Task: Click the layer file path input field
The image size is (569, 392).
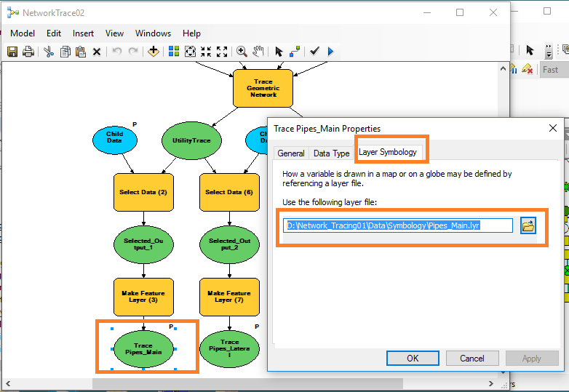Action: [x=398, y=225]
